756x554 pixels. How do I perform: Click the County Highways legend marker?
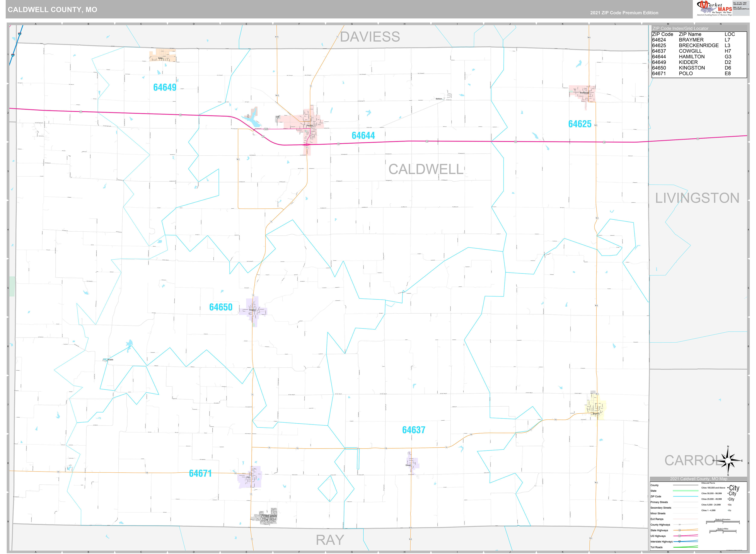coord(679,525)
